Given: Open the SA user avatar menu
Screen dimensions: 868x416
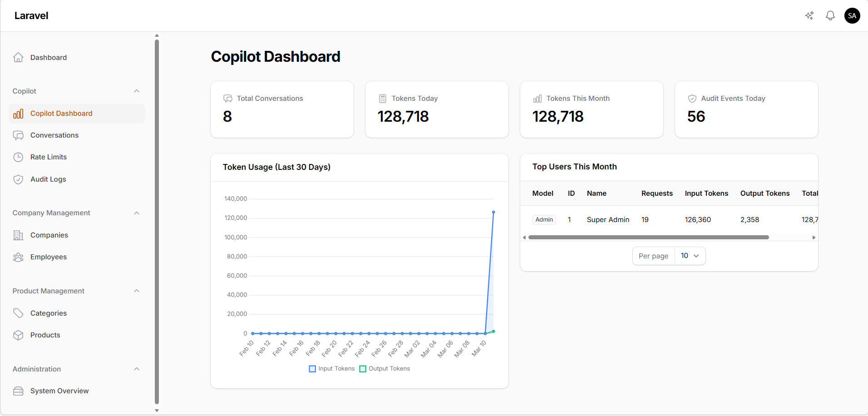Looking at the screenshot, I should pos(852,16).
